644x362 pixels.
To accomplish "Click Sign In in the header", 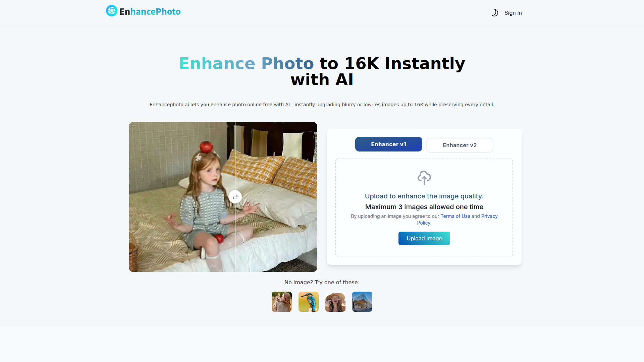I will (513, 13).
